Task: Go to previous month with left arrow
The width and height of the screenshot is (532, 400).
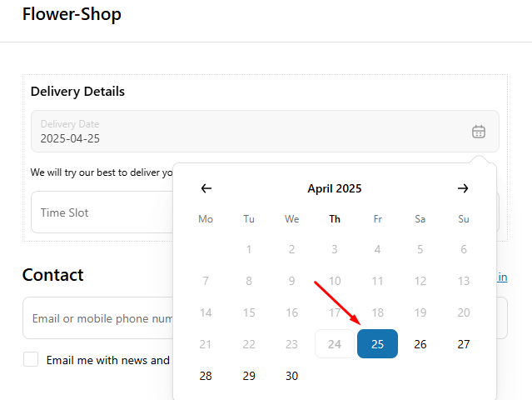Action: (206, 188)
